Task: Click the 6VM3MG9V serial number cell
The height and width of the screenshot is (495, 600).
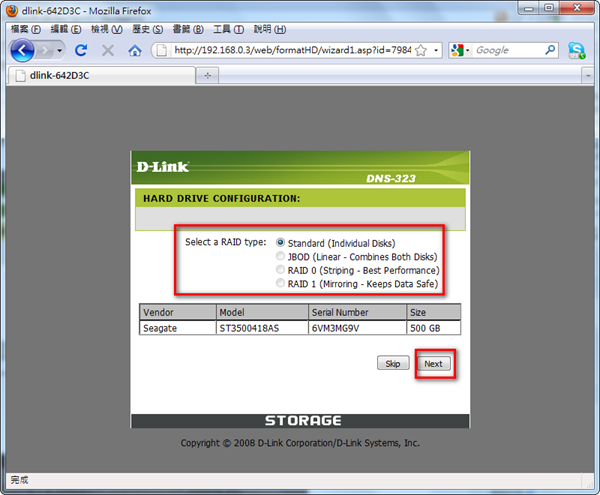Action: tap(357, 328)
